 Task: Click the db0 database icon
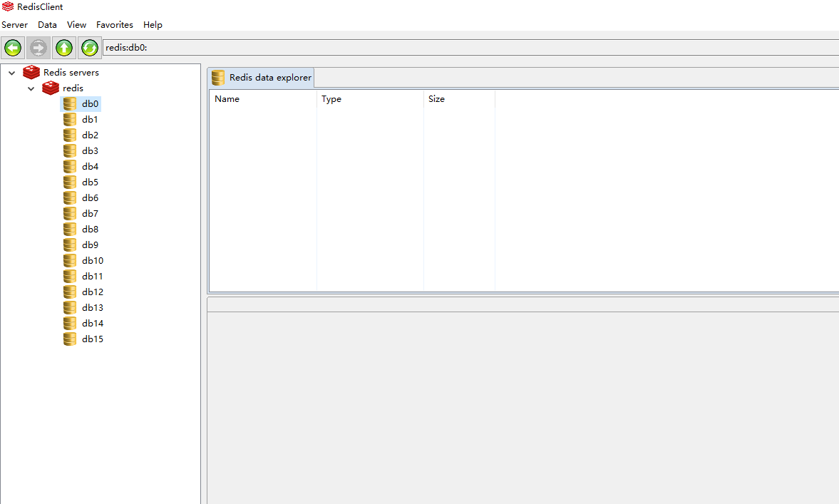click(70, 103)
